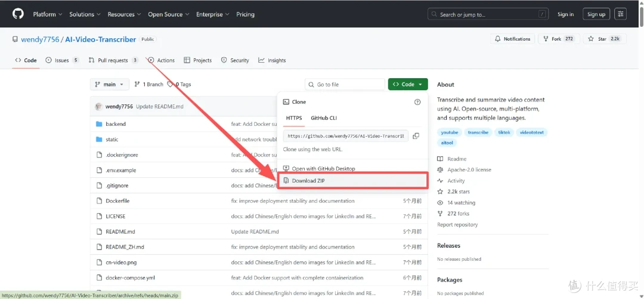The image size is (644, 299).
Task: Open the README_ZH.md file
Action: [125, 246]
